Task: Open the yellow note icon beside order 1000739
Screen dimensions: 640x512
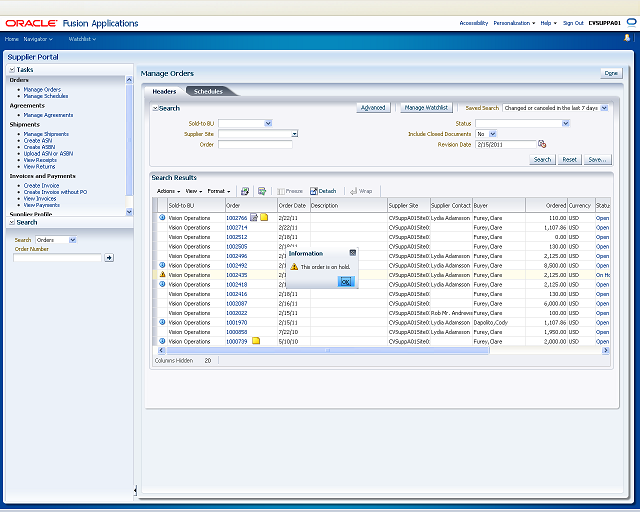Action: (256, 341)
